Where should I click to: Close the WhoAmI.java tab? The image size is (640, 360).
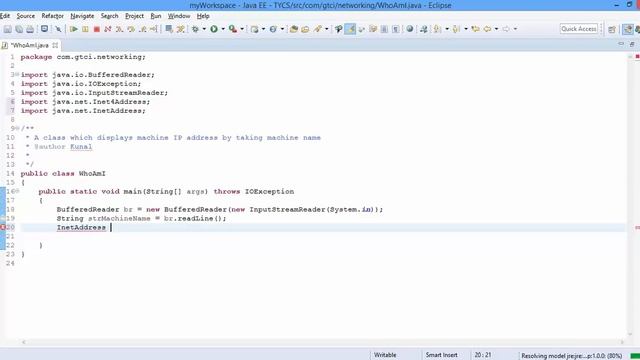(55, 45)
